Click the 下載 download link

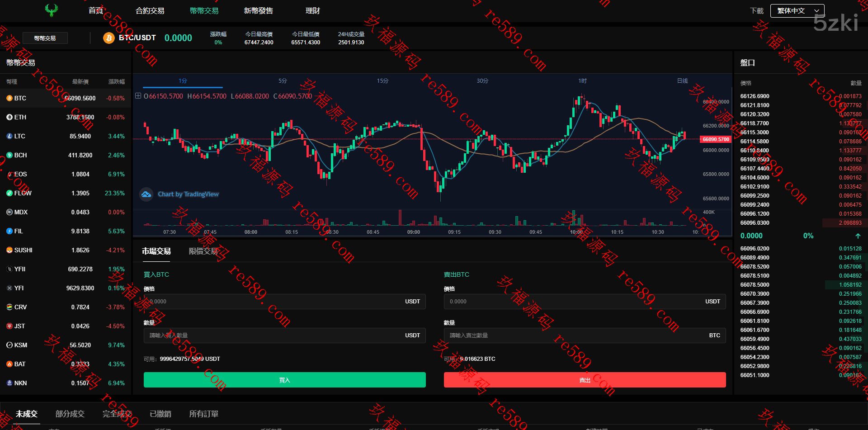coord(756,11)
